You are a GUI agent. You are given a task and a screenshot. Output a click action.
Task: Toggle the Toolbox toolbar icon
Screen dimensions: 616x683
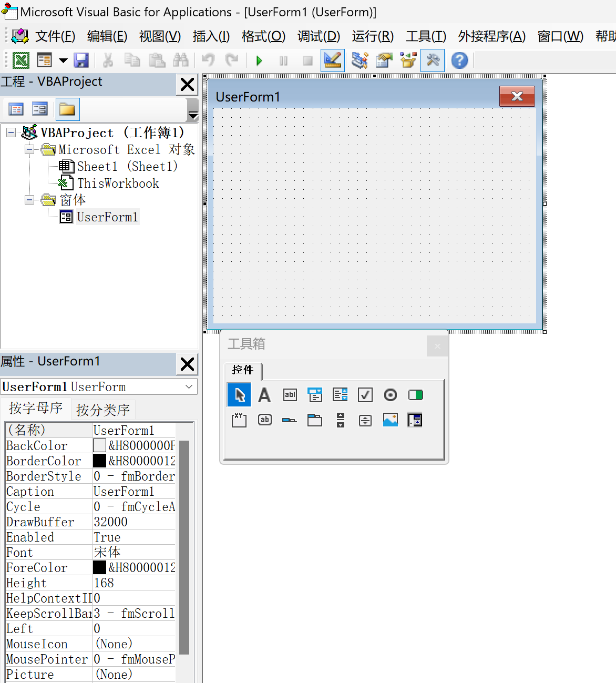pos(433,60)
